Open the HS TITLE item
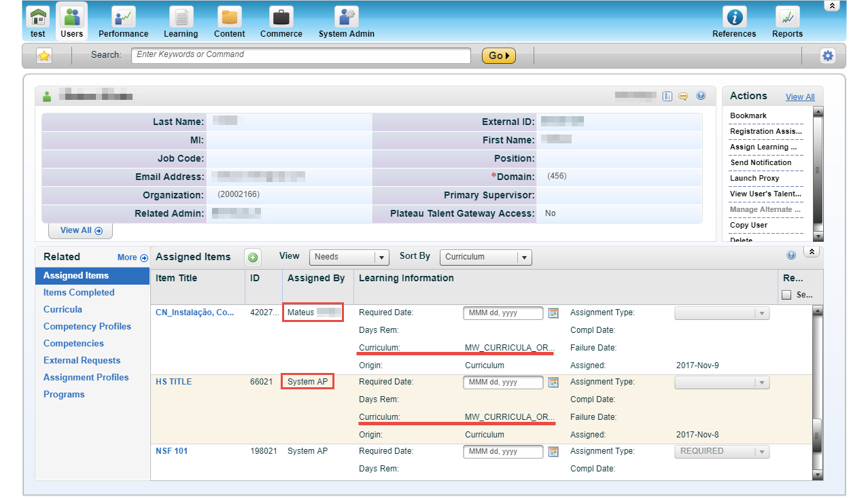The width and height of the screenshot is (868, 500). [x=173, y=382]
